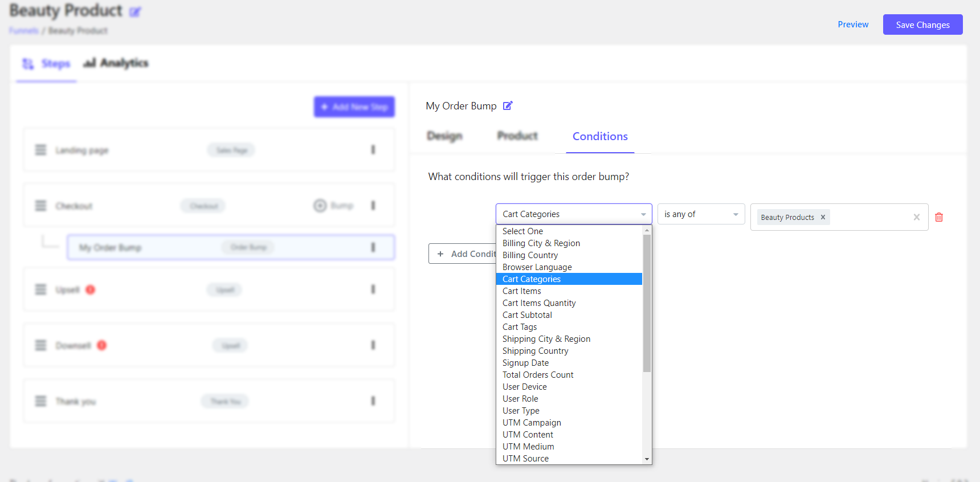Choose Cart Subtotal option
This screenshot has width=980, height=482.
click(x=569, y=315)
